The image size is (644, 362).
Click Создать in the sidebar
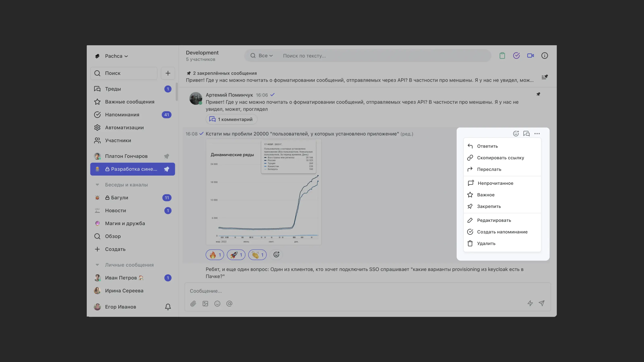(x=115, y=249)
